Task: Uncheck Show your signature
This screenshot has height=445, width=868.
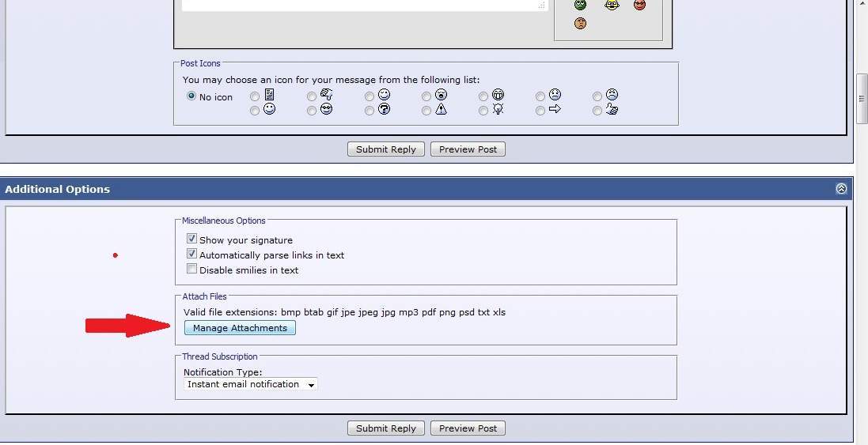Action: (192, 239)
